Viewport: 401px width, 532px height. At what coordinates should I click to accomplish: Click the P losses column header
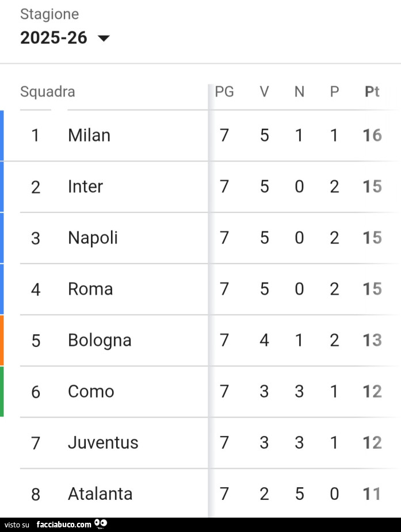point(334,91)
